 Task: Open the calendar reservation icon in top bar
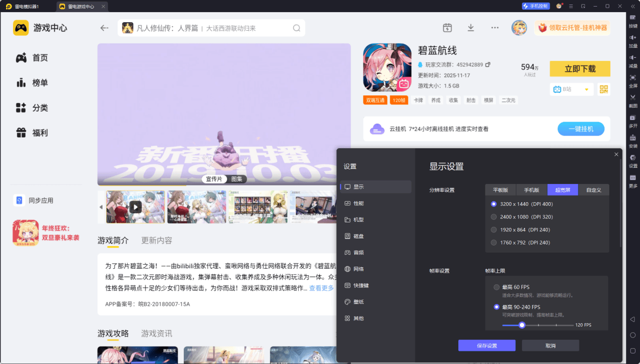pos(447,28)
